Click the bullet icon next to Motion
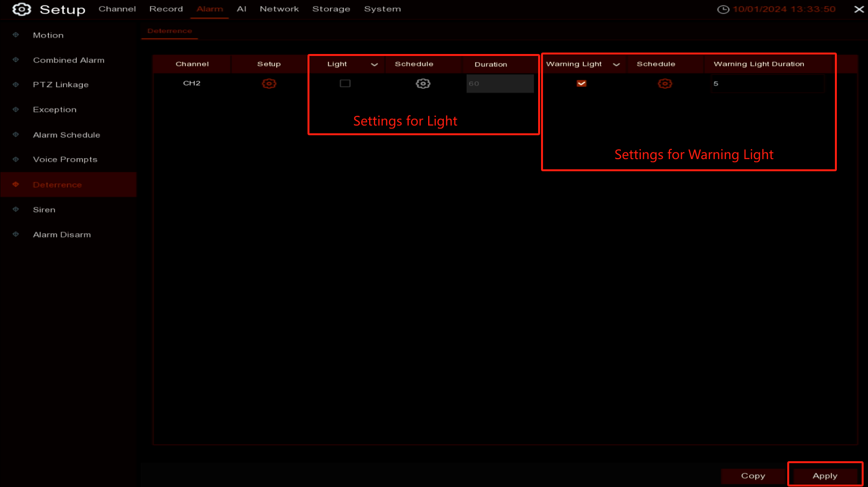The width and height of the screenshot is (868, 487). 16,35
